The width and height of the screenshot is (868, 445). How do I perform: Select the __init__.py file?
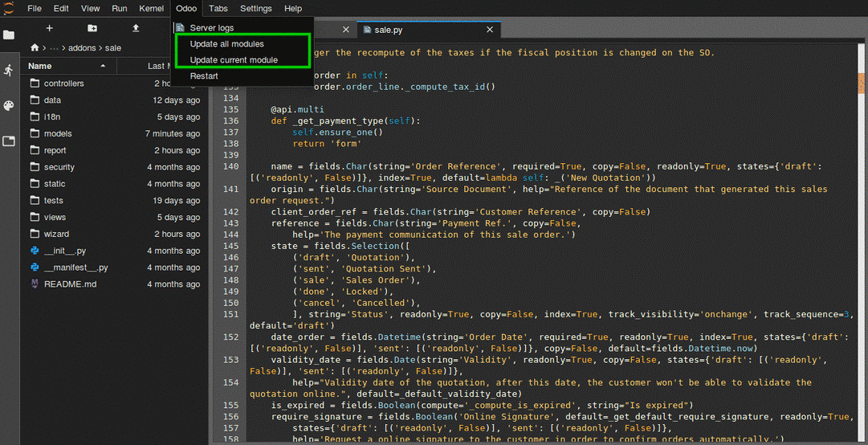[115, 251]
